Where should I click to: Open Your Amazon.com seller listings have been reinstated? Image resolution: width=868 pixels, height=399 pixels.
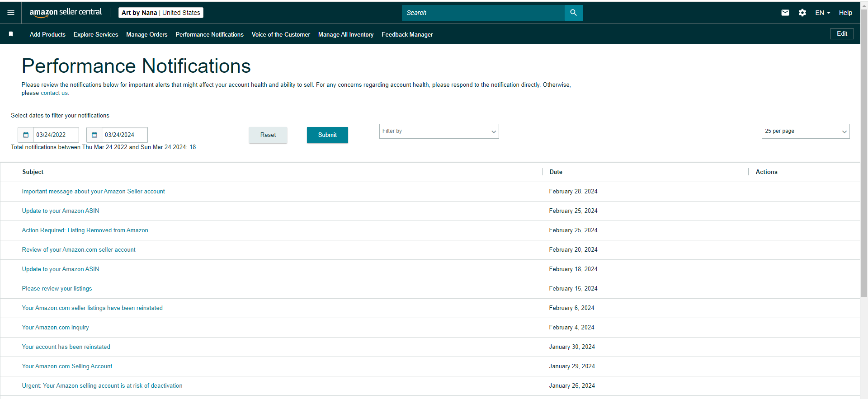(x=92, y=308)
